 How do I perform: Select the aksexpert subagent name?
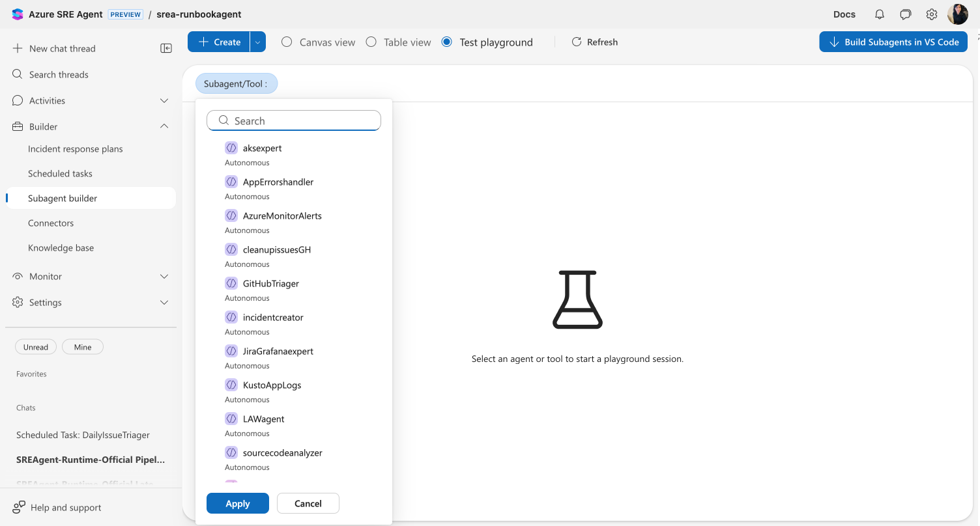pos(262,148)
